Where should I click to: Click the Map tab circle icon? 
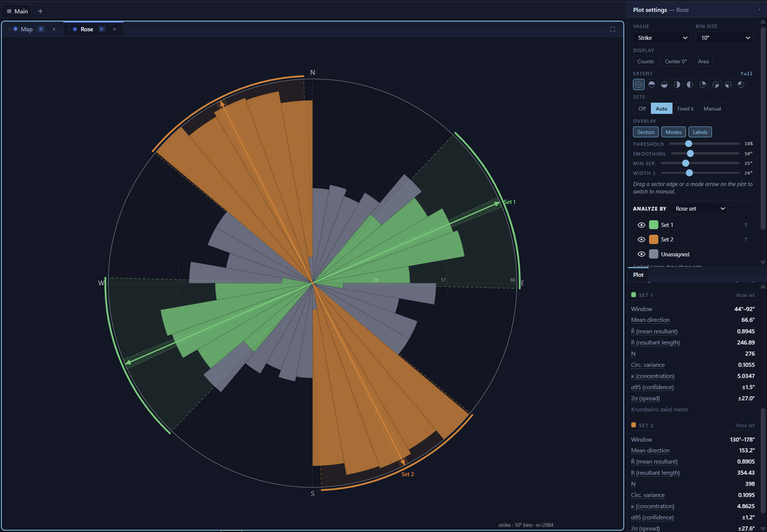[x=15, y=29]
